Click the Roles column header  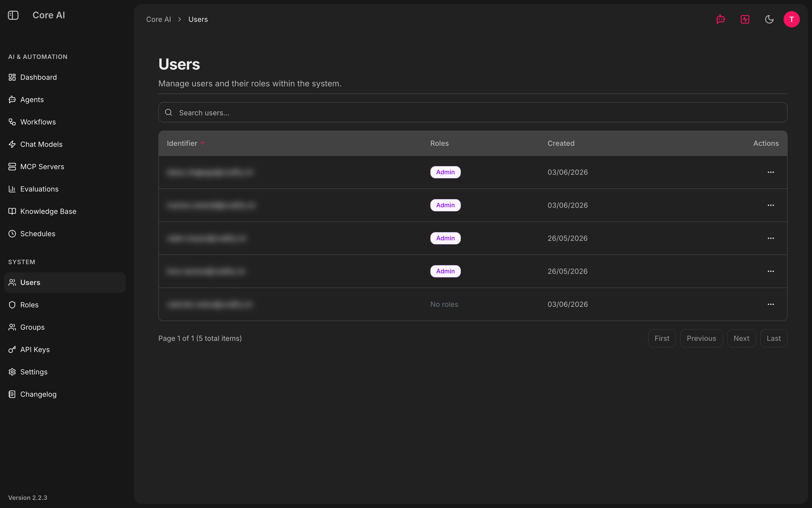439,144
